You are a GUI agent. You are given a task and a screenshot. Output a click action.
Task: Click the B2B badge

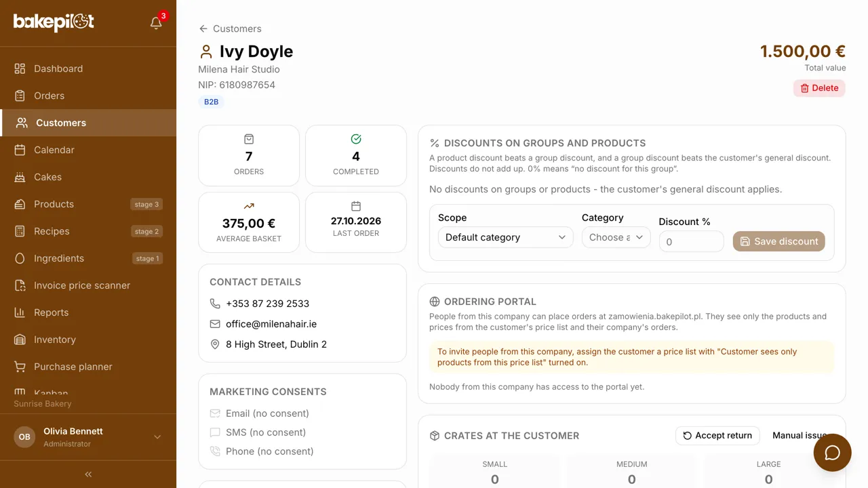212,102
